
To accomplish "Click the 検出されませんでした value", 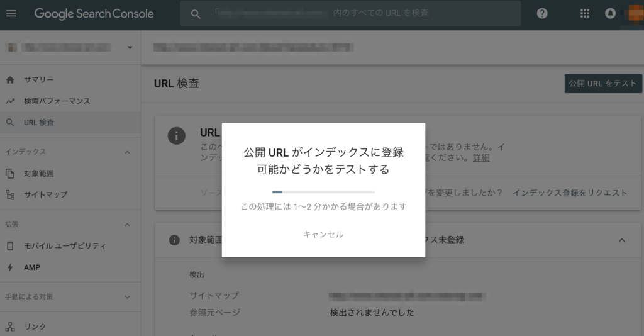I will pos(372,313).
